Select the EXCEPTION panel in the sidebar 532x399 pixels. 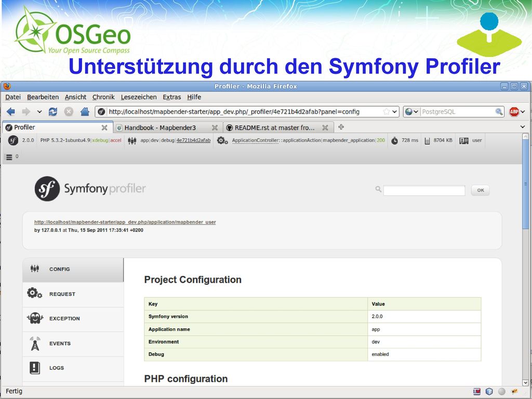point(73,318)
